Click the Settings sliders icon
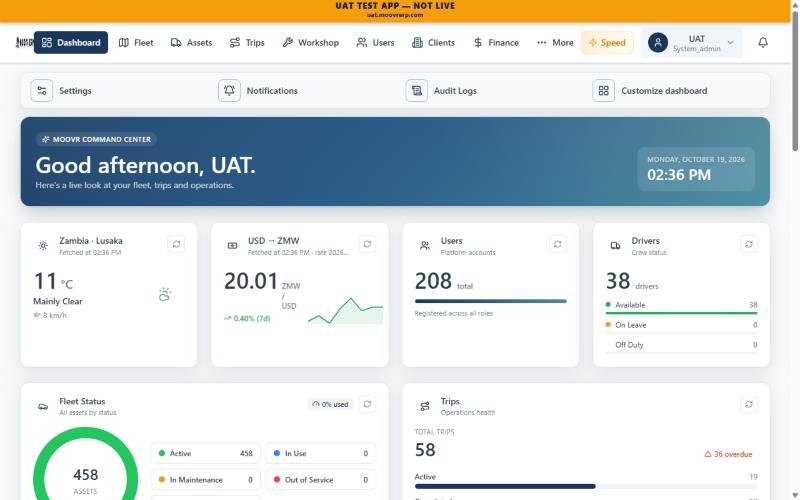Viewport: 800px width, 500px height. [42, 91]
